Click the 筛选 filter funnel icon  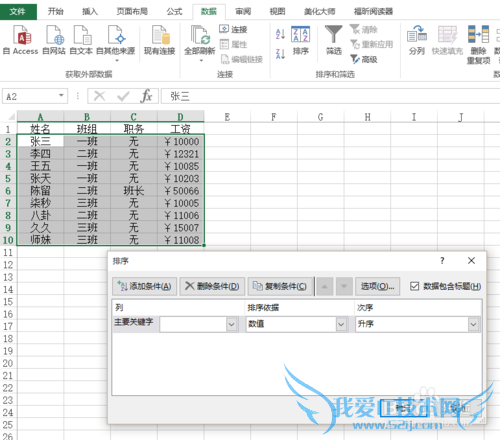pyautogui.click(x=334, y=34)
